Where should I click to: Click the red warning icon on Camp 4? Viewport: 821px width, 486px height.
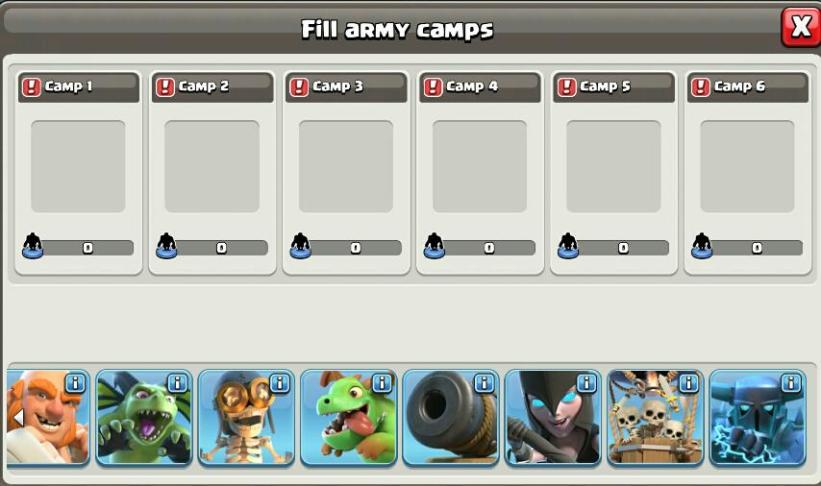[433, 87]
